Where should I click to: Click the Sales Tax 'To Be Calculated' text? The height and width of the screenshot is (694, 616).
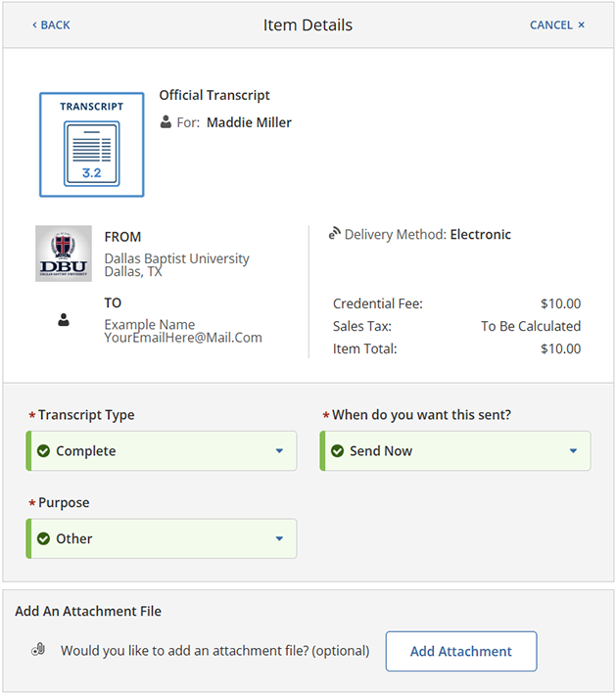pos(530,326)
